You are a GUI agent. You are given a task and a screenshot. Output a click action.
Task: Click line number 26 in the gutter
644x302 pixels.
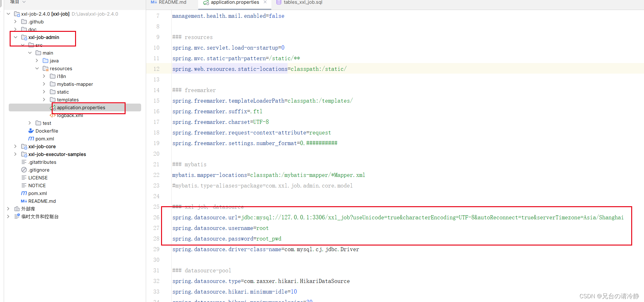[x=156, y=217]
